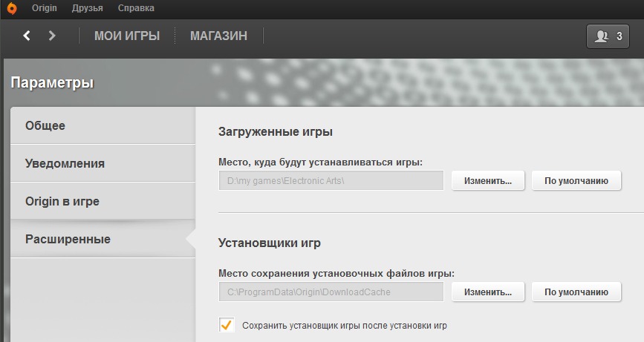Click the orange Origin logo icon
Image resolution: width=644 pixels, height=342 pixels.
12,8
